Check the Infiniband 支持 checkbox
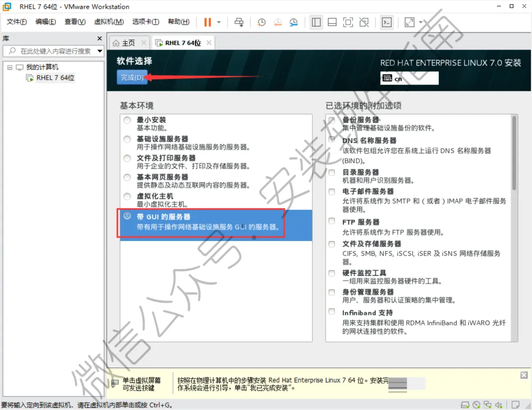This screenshot has height=410, width=532. coord(332,311)
